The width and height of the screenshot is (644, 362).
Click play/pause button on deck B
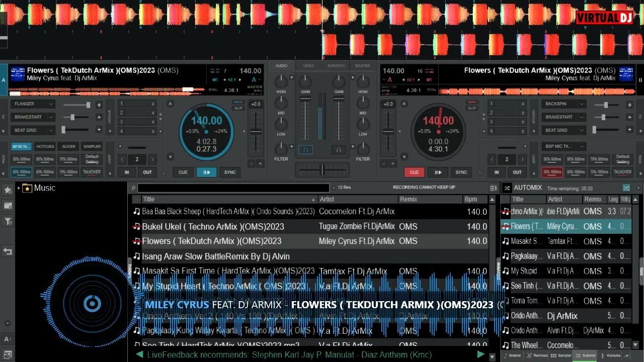[438, 172]
